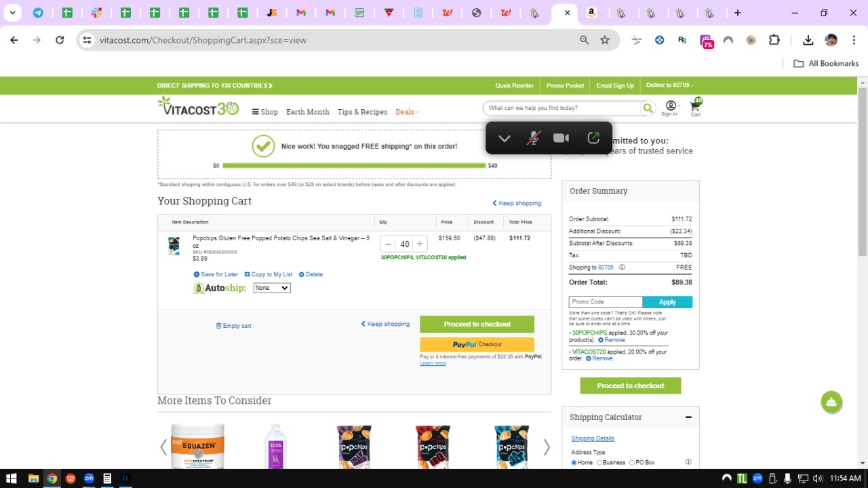Open the ECOS bottle product thumbnail
Image resolution: width=868 pixels, height=488 pixels.
point(276,446)
